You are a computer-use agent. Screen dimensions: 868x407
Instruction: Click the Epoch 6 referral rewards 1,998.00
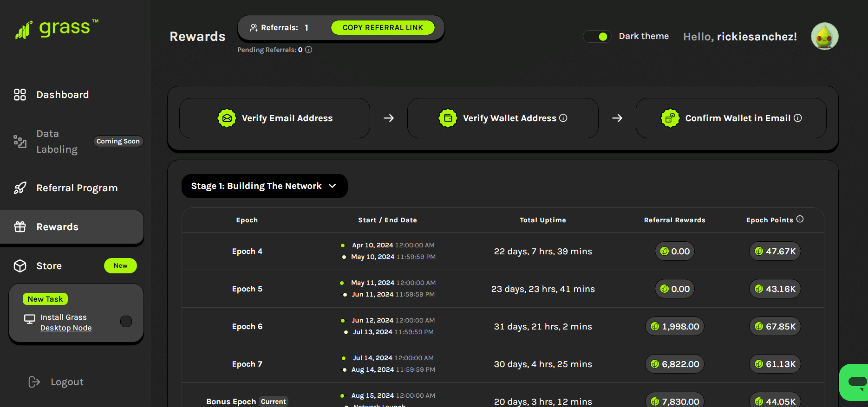[x=675, y=326]
